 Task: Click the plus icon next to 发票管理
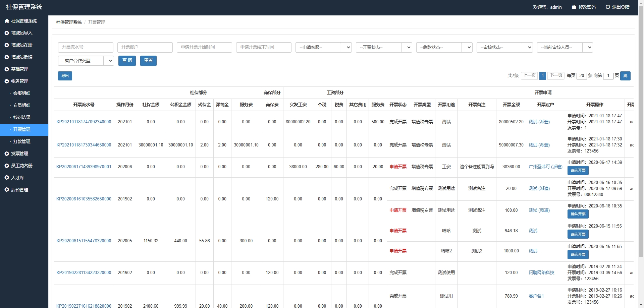(7, 154)
